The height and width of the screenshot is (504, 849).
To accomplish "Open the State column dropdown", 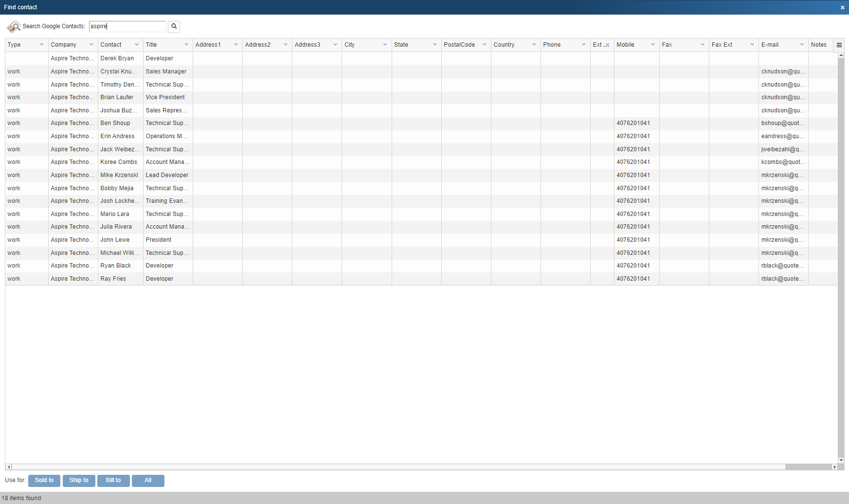I will [x=435, y=45].
